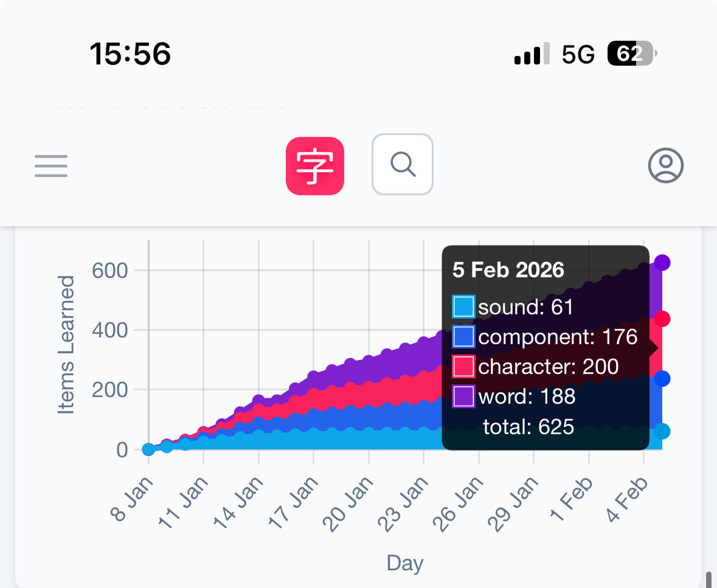Tap the red 字 app logo
Screen dimensions: 717x588
point(315,166)
